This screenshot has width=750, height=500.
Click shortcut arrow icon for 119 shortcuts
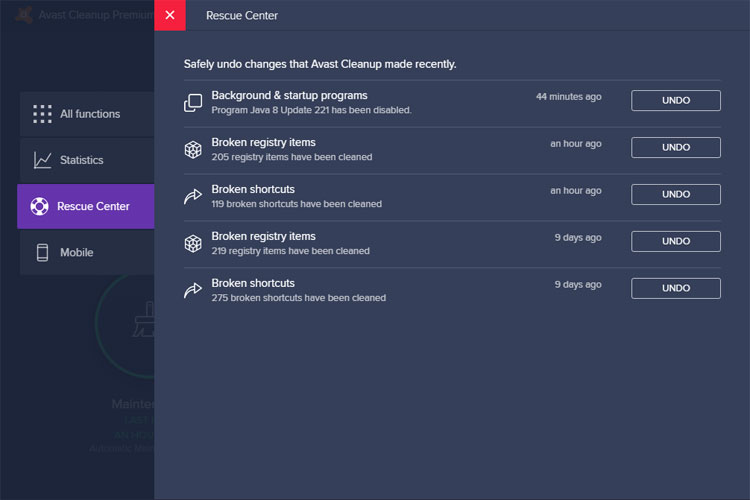[x=193, y=196]
